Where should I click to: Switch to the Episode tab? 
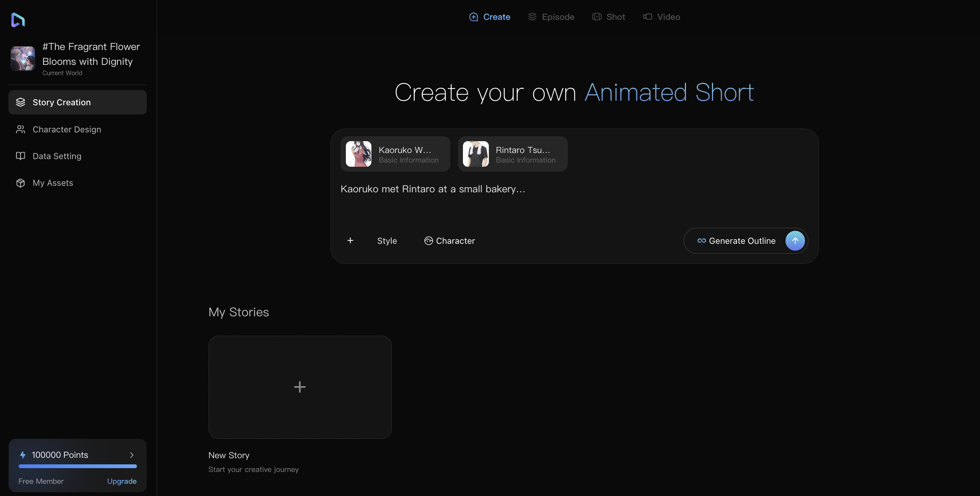551,17
